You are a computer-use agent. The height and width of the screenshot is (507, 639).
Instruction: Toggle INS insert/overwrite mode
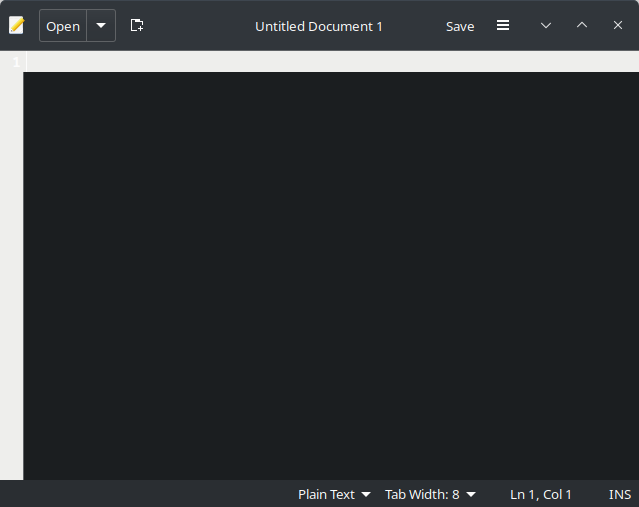click(620, 494)
